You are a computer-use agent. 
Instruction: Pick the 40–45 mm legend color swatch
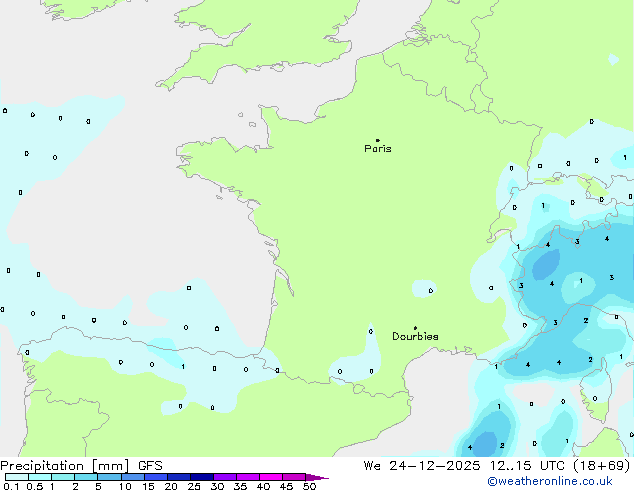click(271, 477)
